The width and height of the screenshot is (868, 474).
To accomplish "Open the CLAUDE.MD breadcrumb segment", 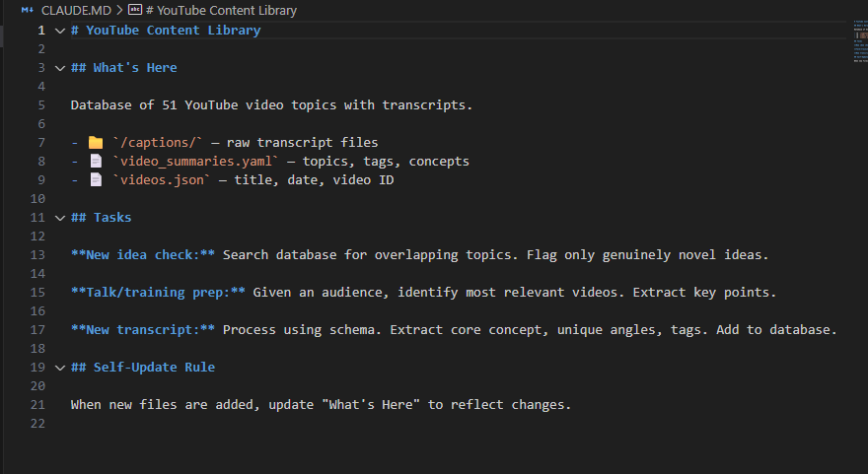I will [x=76, y=11].
